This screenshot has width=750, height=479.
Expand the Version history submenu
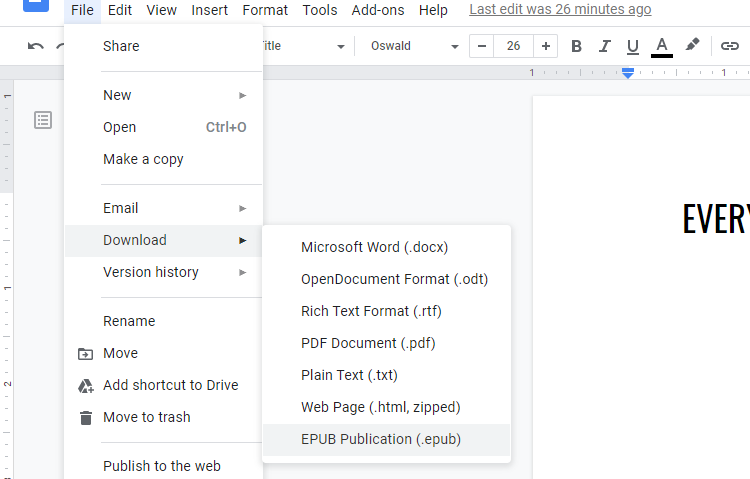coord(163,272)
